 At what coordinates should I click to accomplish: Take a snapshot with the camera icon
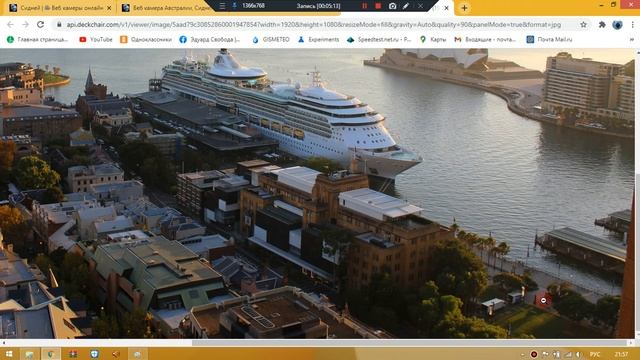pyautogui.click(x=392, y=6)
